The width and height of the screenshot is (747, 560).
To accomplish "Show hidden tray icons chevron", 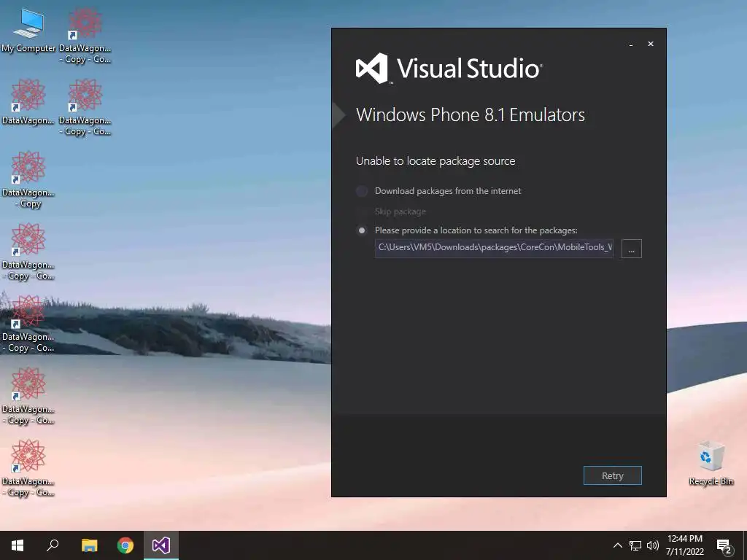I will coord(617,545).
